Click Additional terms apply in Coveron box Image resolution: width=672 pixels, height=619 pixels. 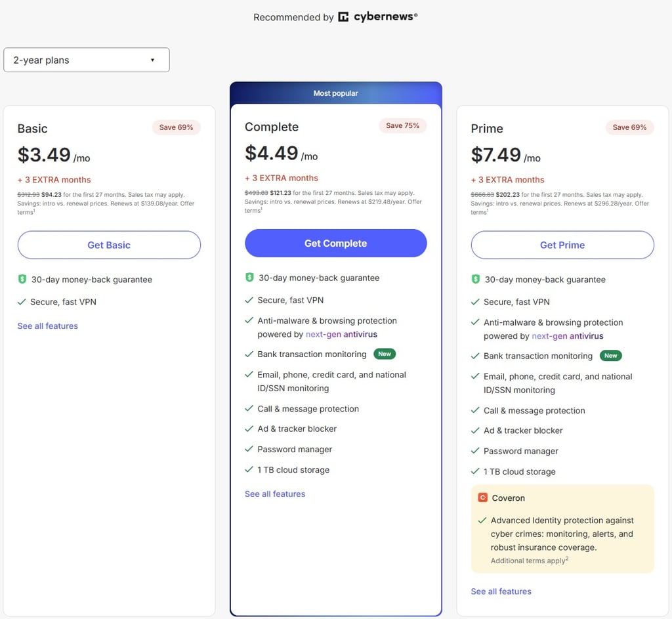(x=530, y=561)
